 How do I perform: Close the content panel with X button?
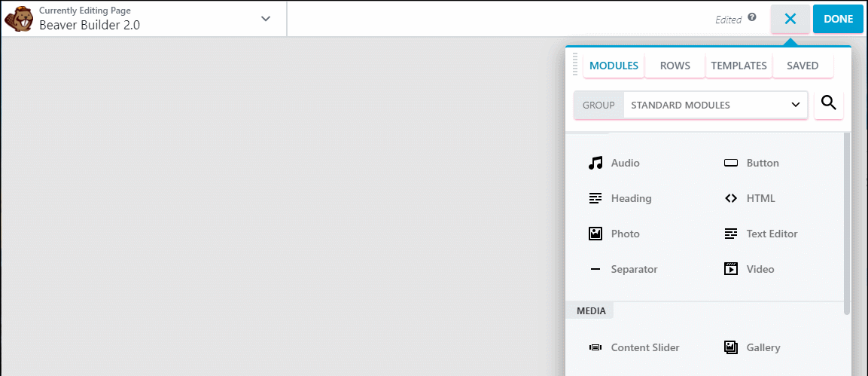coord(790,19)
